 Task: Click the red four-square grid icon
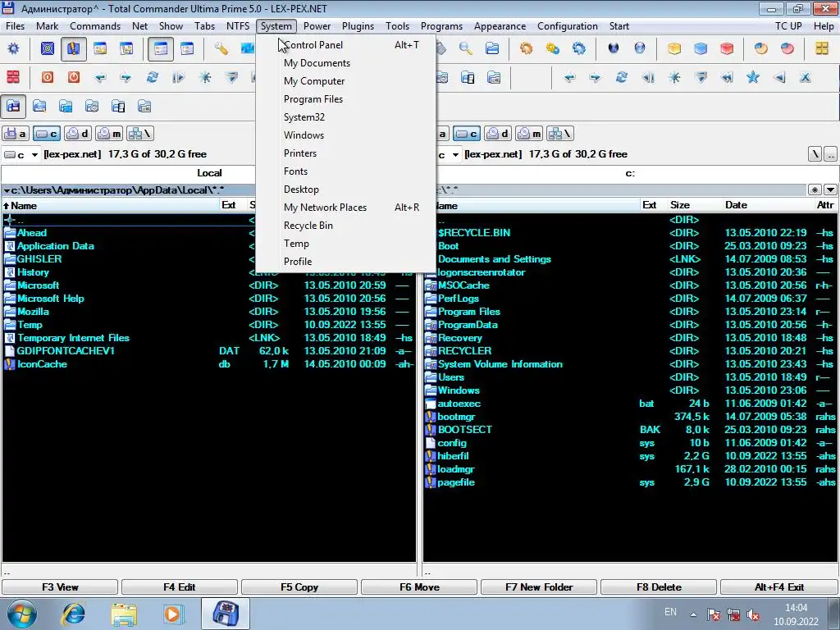point(13,77)
